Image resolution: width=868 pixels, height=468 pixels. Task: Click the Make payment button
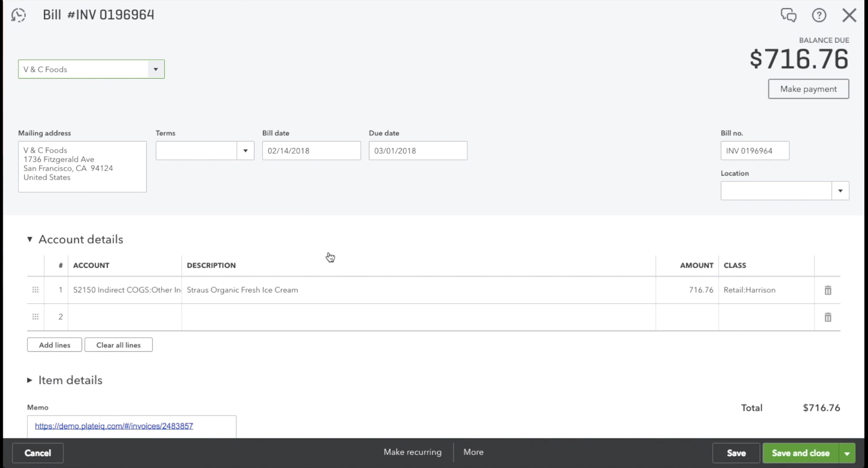[x=808, y=89]
